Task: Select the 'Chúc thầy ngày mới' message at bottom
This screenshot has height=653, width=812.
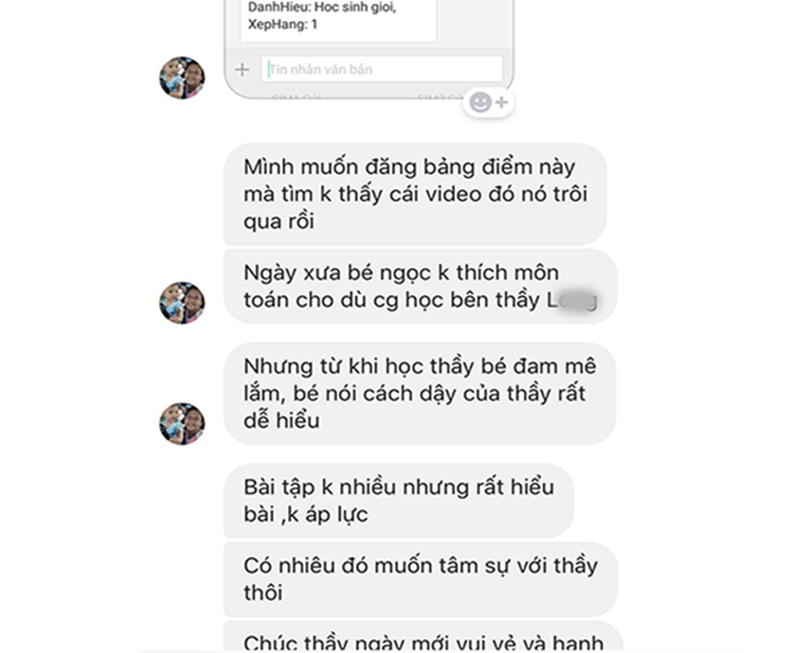Action: coord(424,637)
